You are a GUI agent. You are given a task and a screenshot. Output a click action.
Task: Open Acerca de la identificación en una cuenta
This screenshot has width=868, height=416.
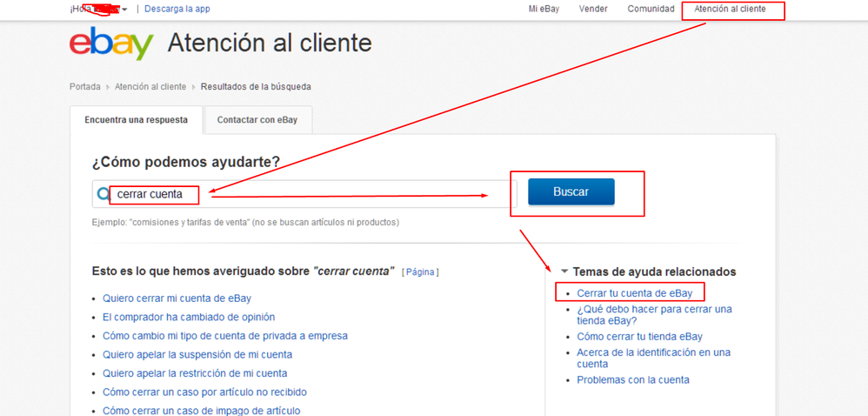(654, 358)
